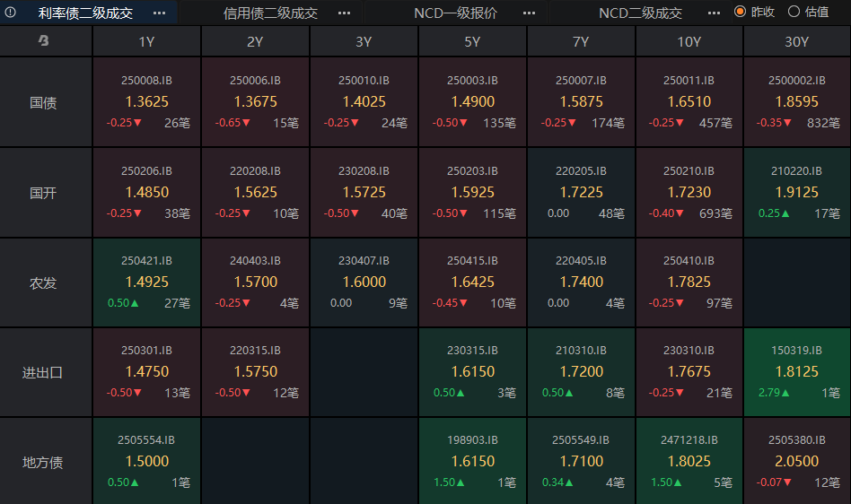Switch to the 信用债二级成交 tab

click(x=270, y=13)
